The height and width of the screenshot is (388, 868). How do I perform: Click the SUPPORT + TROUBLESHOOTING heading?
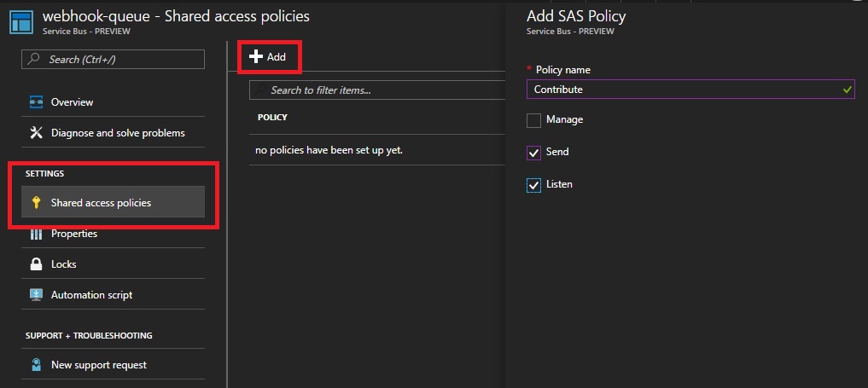[x=89, y=335]
